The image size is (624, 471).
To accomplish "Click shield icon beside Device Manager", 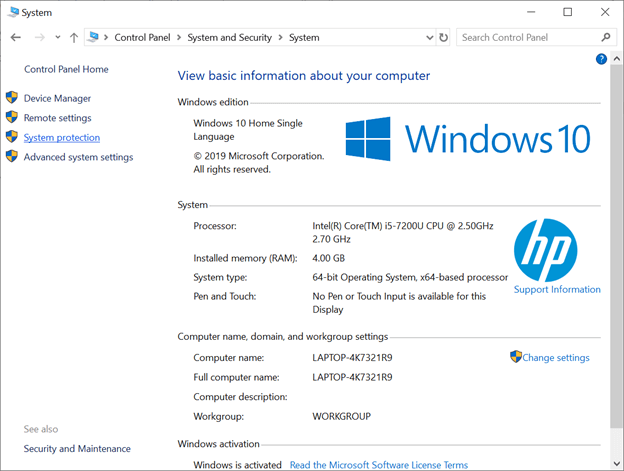I will (12, 97).
